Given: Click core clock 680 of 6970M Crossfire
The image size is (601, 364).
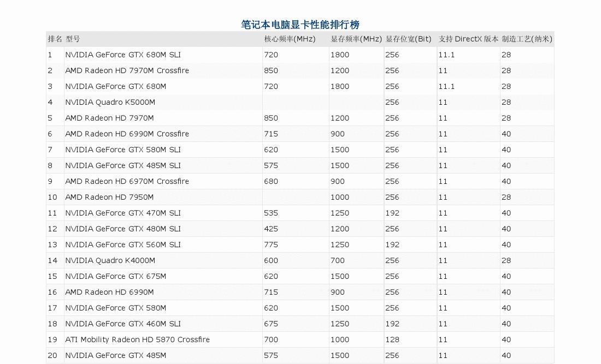Looking at the screenshot, I should (271, 181).
